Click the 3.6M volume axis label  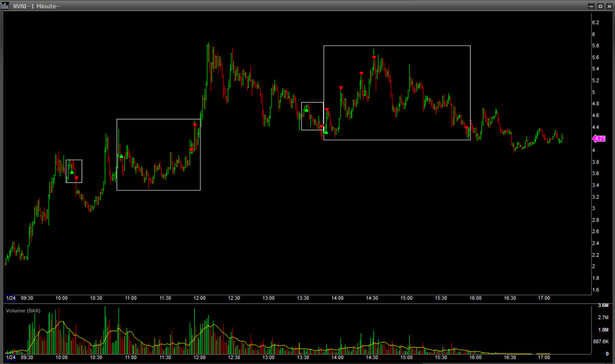(603, 305)
